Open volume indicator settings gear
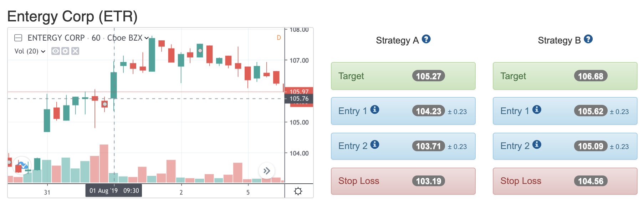Viewport: 644px width, 209px height. 65,51
